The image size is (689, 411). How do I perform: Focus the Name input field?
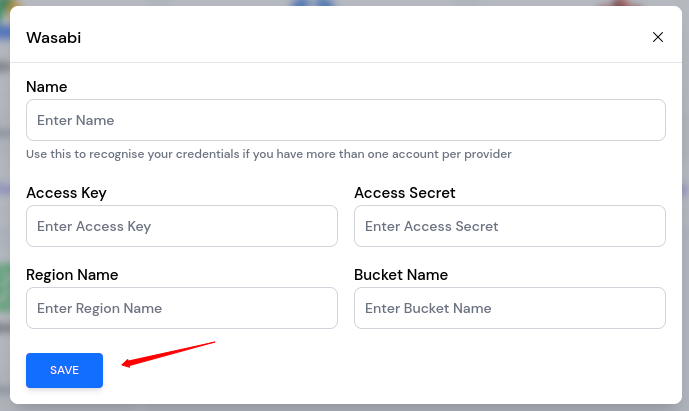(x=345, y=120)
